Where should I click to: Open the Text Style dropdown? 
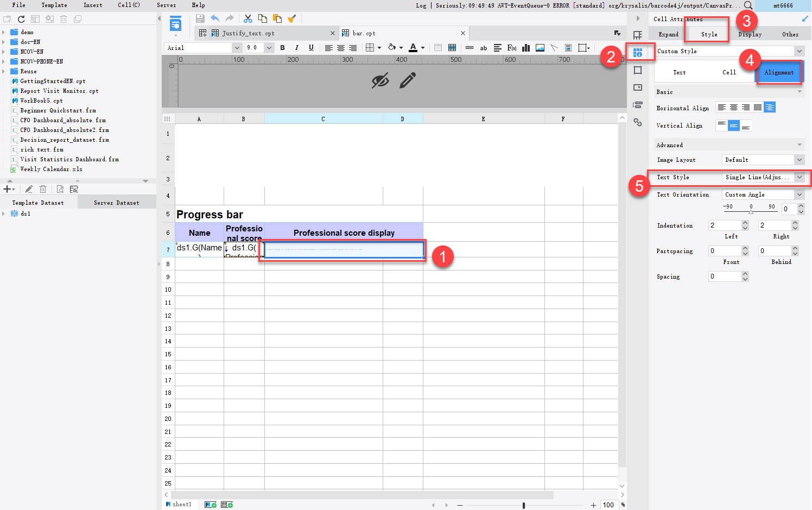point(799,178)
